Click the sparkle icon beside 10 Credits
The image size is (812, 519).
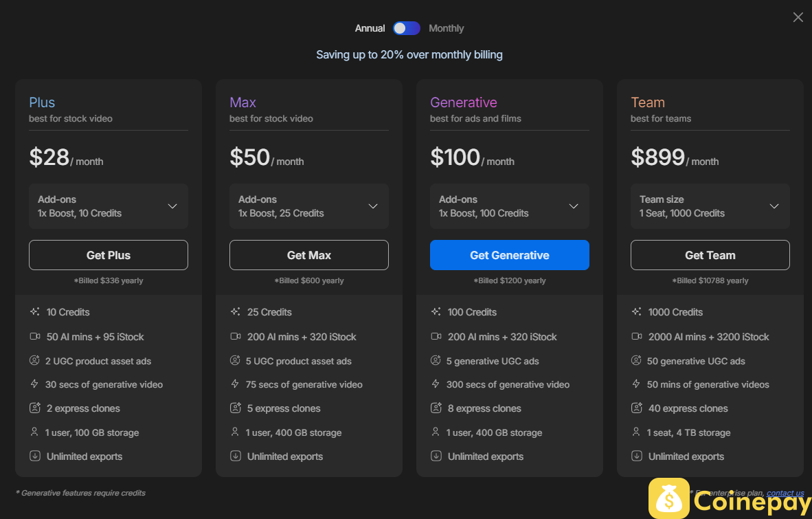35,312
